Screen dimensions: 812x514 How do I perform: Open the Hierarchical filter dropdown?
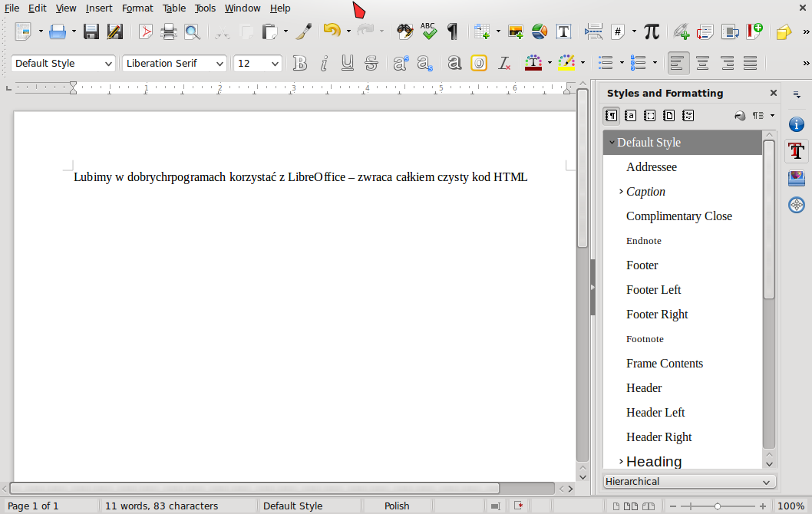(x=690, y=481)
